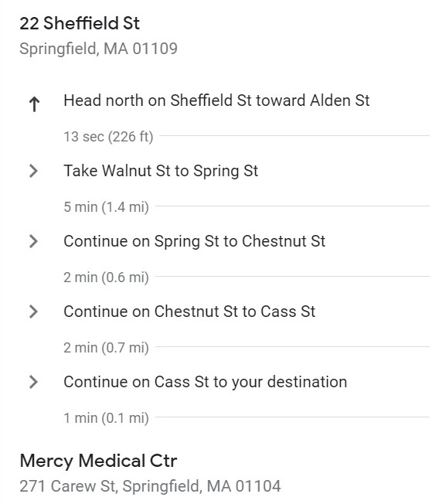Click the 2 min (0.6 mi) duration label
The height and width of the screenshot is (504, 439).
tap(107, 278)
